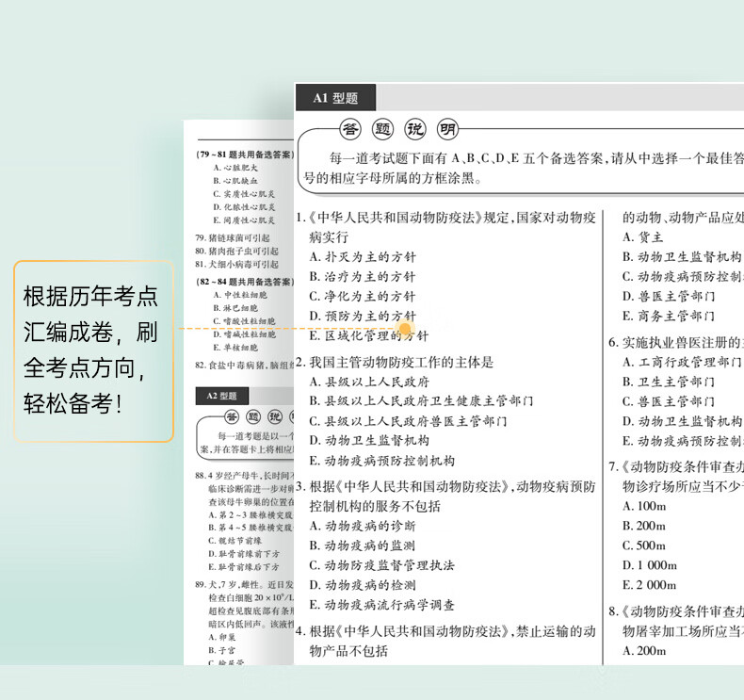Click the "答题说明" title on right page
Viewport: 744px width, 700px height.
point(398,129)
